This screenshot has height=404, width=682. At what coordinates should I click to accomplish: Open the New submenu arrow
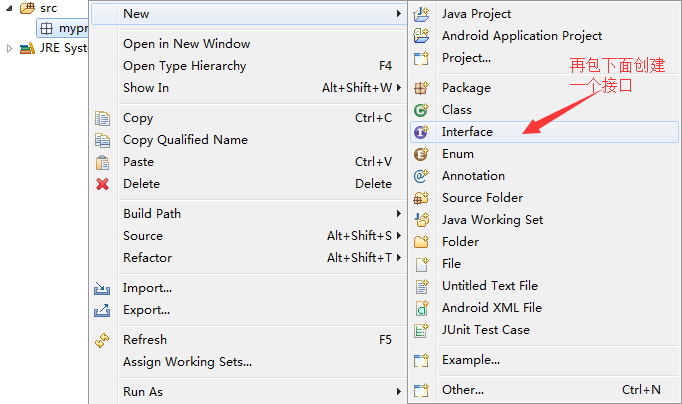(398, 13)
